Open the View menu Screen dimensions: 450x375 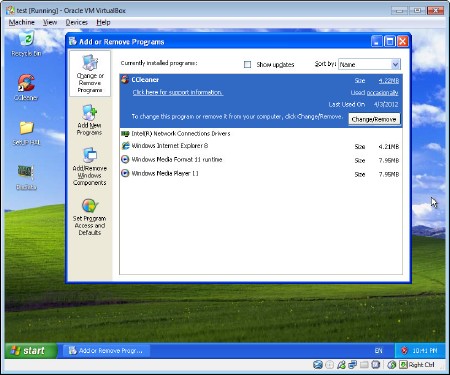(50, 22)
